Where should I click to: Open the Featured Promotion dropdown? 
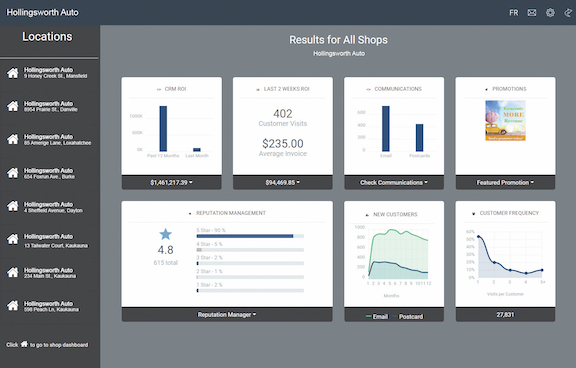click(505, 183)
